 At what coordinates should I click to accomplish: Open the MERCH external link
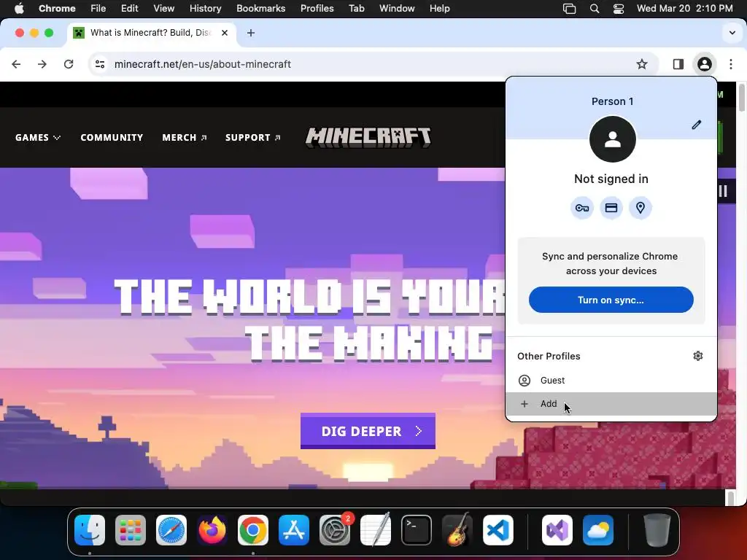(185, 138)
